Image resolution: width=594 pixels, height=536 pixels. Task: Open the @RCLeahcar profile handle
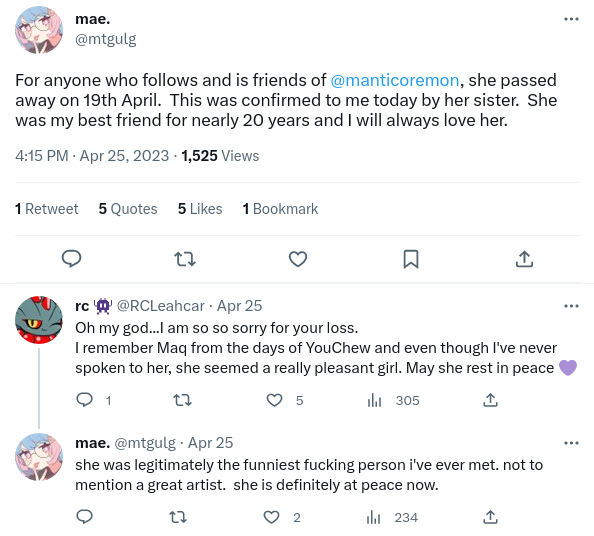coord(161,306)
